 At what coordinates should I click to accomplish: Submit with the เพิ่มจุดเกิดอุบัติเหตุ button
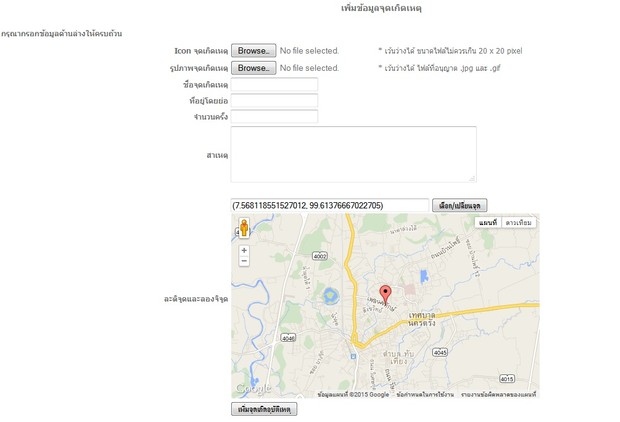click(264, 409)
